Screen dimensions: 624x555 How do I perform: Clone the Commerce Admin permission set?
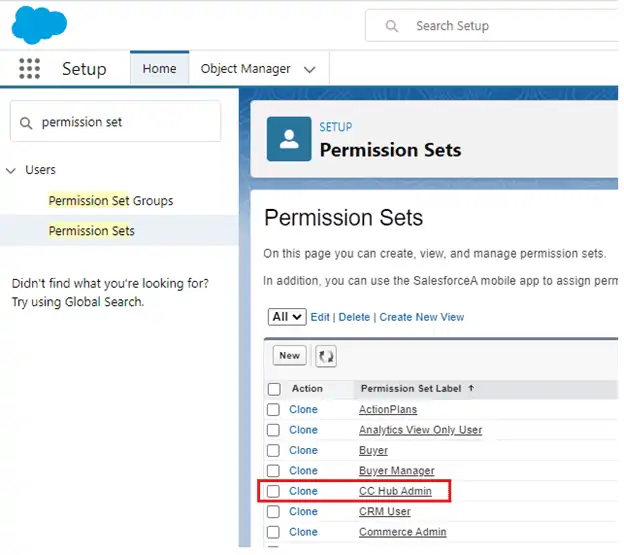pos(303,532)
